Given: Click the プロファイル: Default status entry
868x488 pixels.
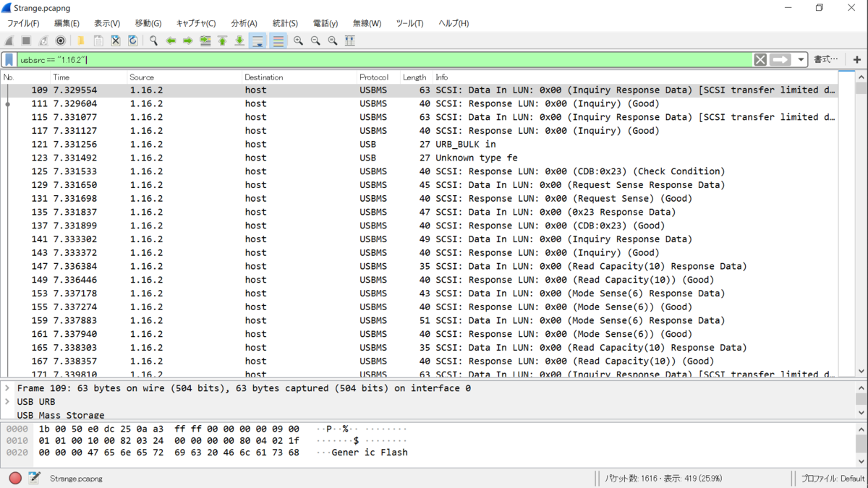Looking at the screenshot, I should [x=833, y=479].
